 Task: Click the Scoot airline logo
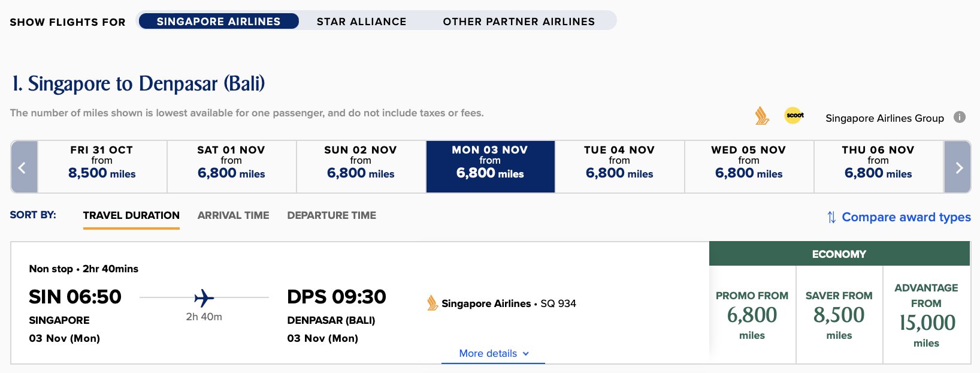click(794, 115)
